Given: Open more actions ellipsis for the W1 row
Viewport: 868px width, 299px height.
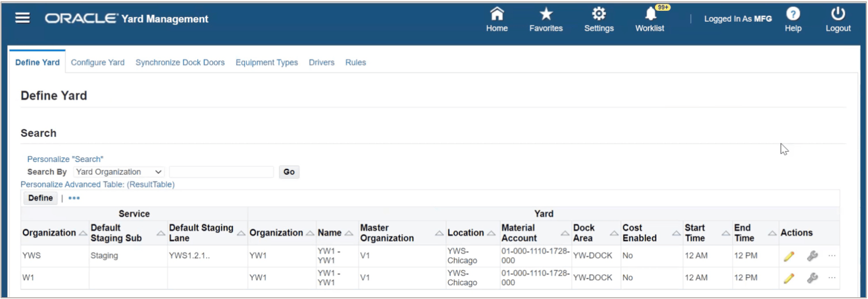Looking at the screenshot, I should 832,278.
